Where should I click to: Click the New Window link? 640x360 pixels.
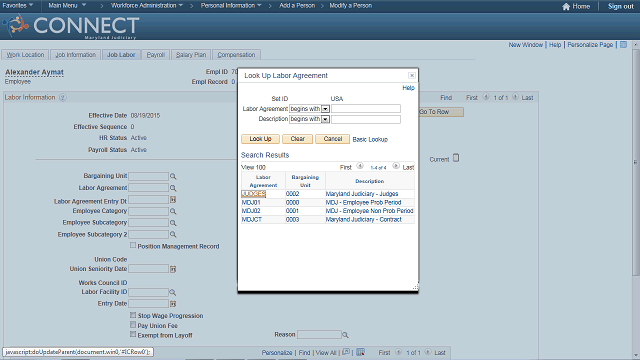tap(526, 45)
